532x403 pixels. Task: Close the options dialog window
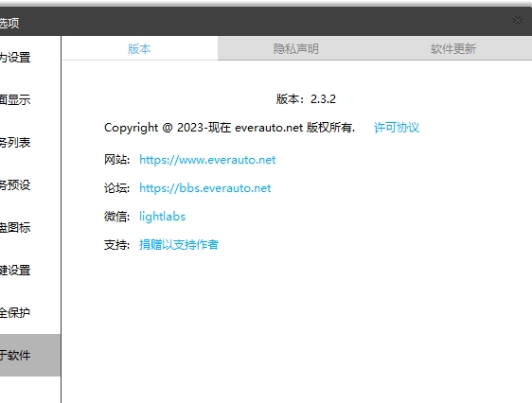coord(518,21)
